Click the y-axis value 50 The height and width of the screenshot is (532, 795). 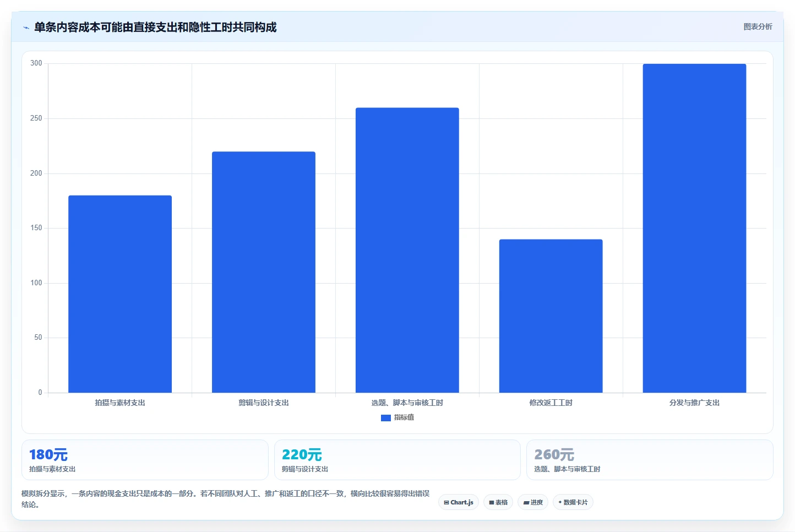pos(38,338)
